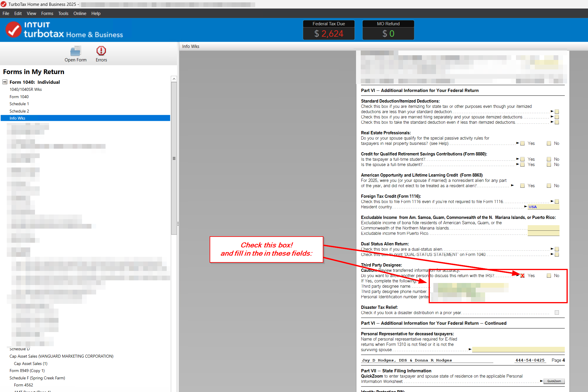This screenshot has width=588, height=392.
Task: Open Schedule 2 from forms list
Action: [x=19, y=111]
